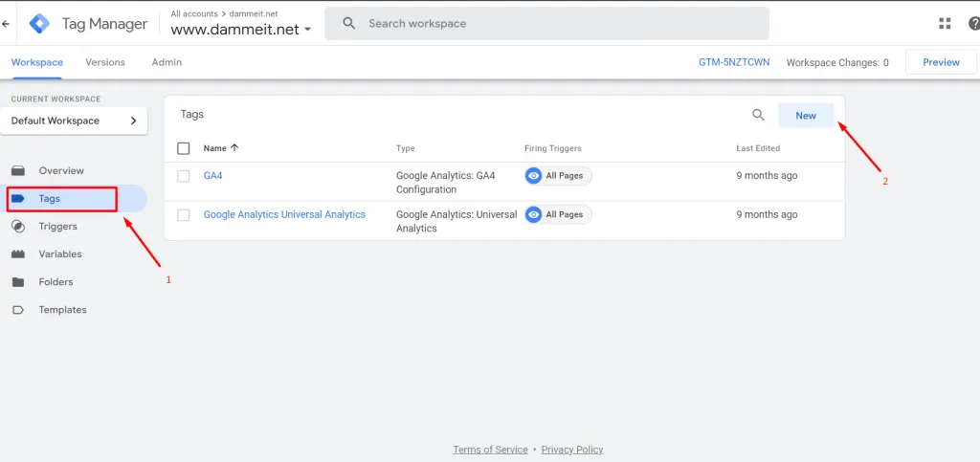Open the Google apps grid icon

tap(945, 24)
